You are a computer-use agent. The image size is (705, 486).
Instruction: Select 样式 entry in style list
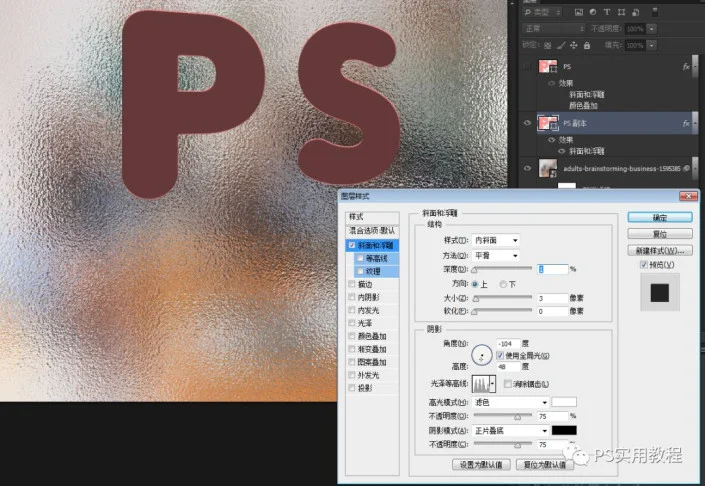[372, 217]
